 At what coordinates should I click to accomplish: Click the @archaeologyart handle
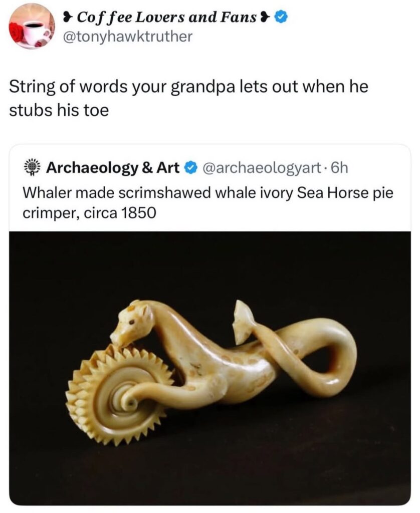260,168
